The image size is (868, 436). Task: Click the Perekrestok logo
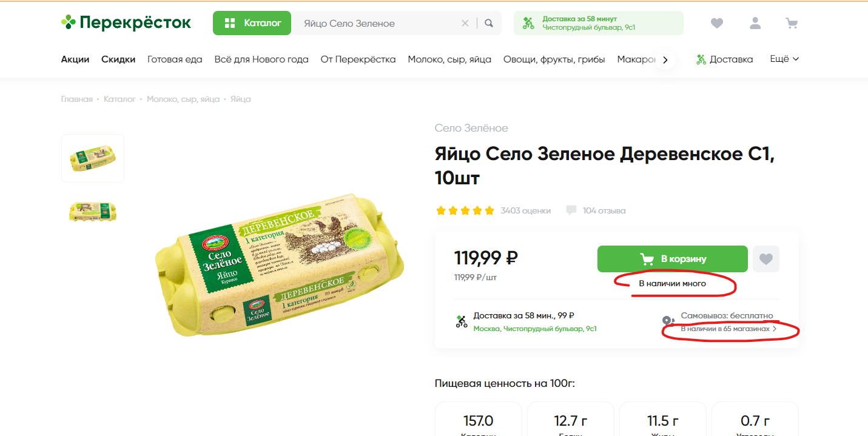pyautogui.click(x=126, y=23)
